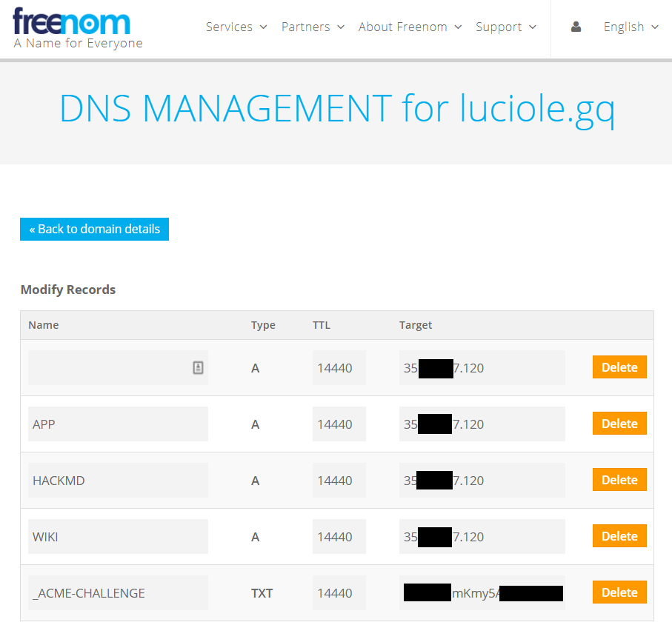The image size is (672, 625).
Task: Click the Name column header
Action: (43, 325)
